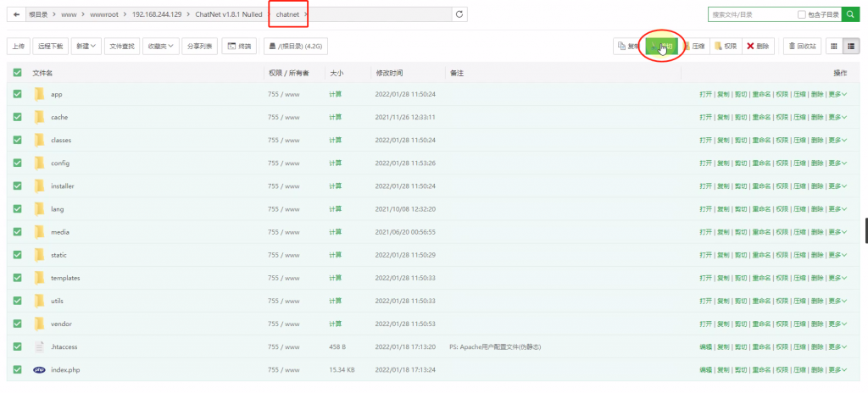Click the classes folder icon
The image size is (868, 393).
39,140
